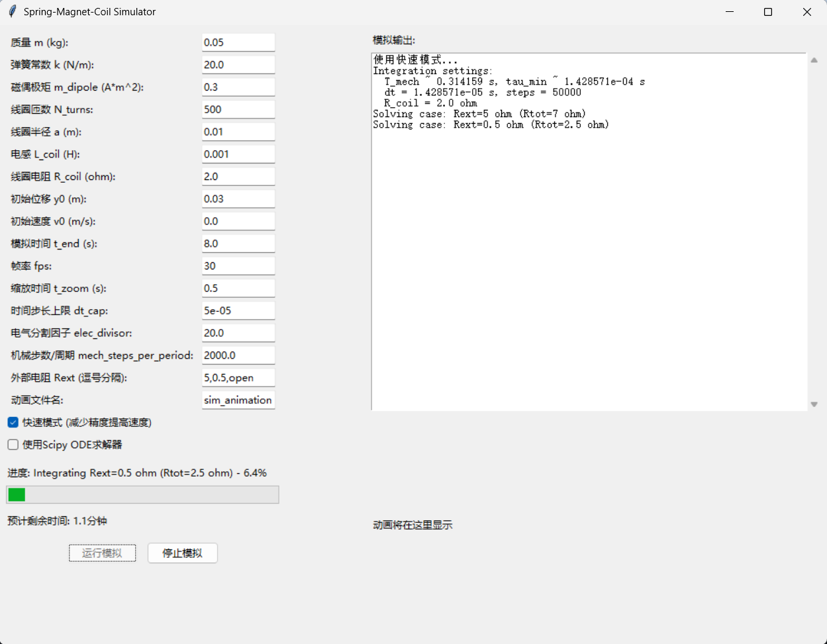Minimize the Simulator window
The height and width of the screenshot is (644, 827).
coord(730,12)
